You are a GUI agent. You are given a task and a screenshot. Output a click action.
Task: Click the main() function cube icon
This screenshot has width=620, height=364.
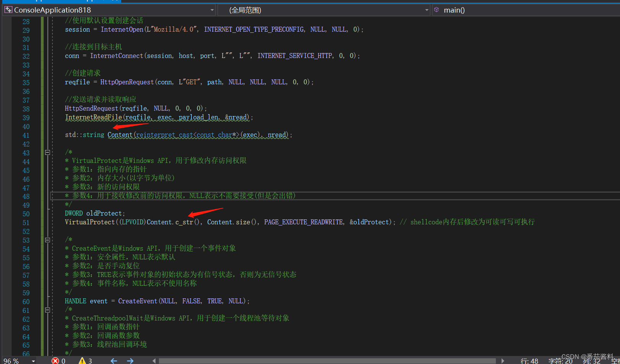pyautogui.click(x=437, y=10)
